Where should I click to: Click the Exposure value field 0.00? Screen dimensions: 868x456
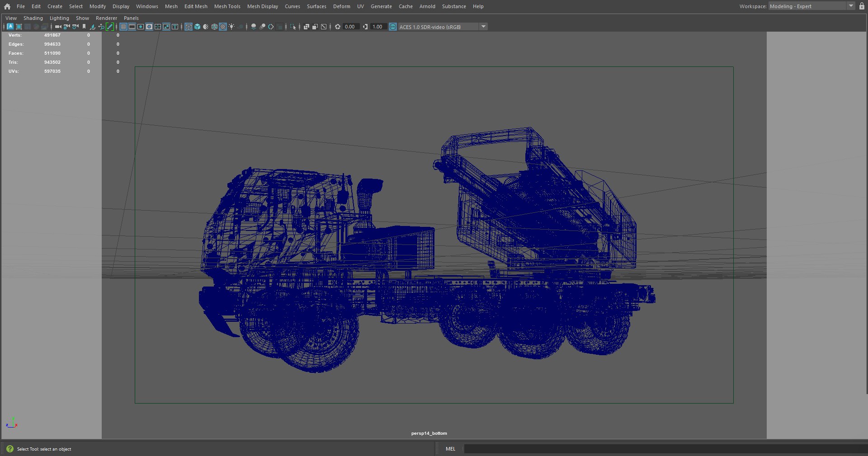coord(351,27)
